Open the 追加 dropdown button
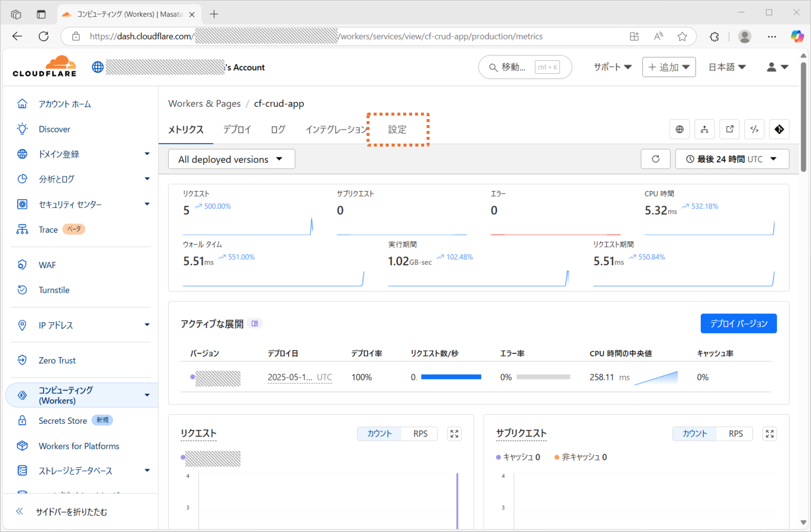The width and height of the screenshot is (811, 532). (669, 67)
